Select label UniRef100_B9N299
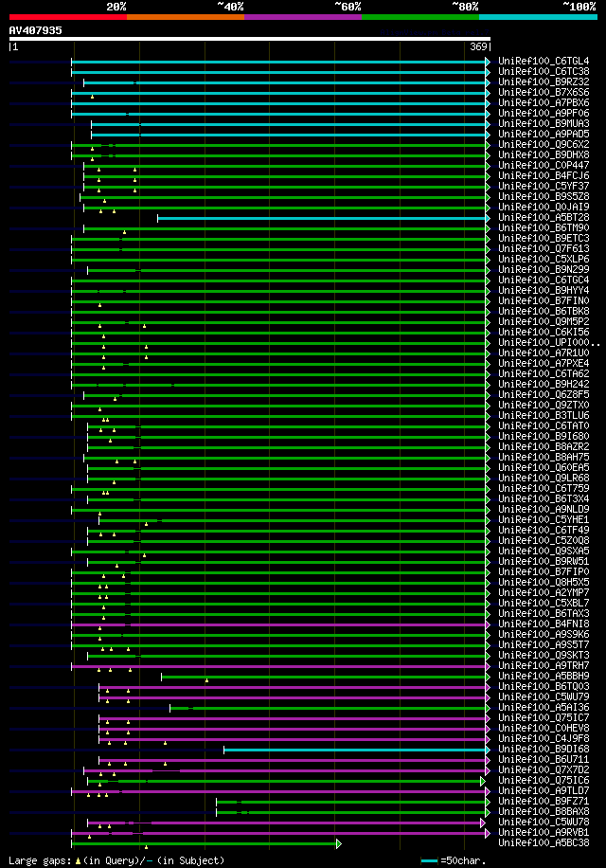The width and height of the screenshot is (606, 868). tap(544, 269)
